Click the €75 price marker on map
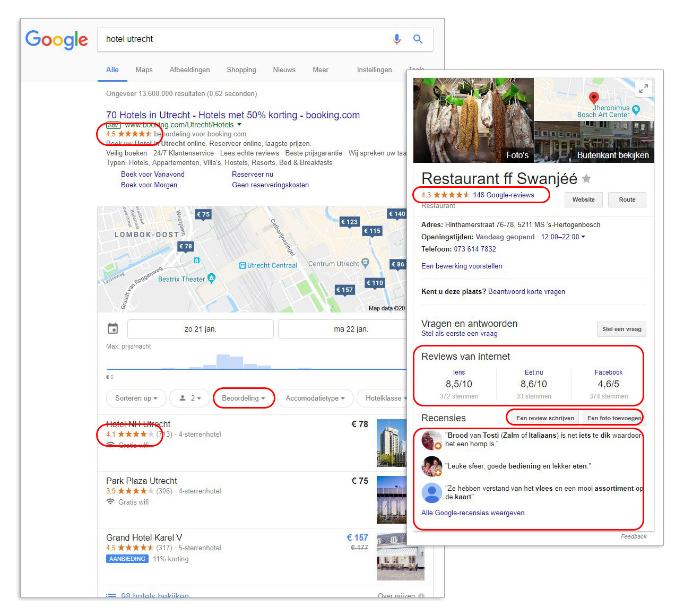 pyautogui.click(x=203, y=214)
